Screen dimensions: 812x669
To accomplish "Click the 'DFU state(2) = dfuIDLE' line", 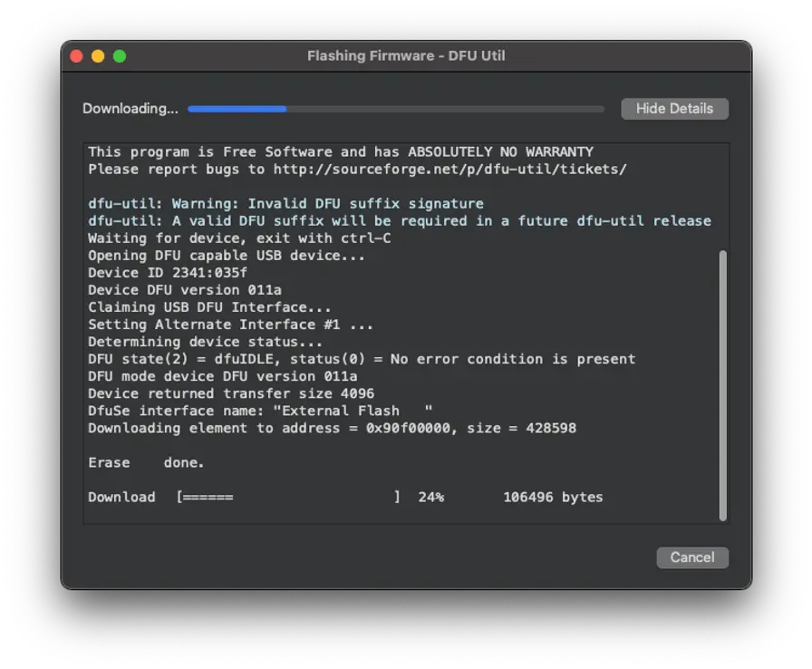I will coord(362,359).
